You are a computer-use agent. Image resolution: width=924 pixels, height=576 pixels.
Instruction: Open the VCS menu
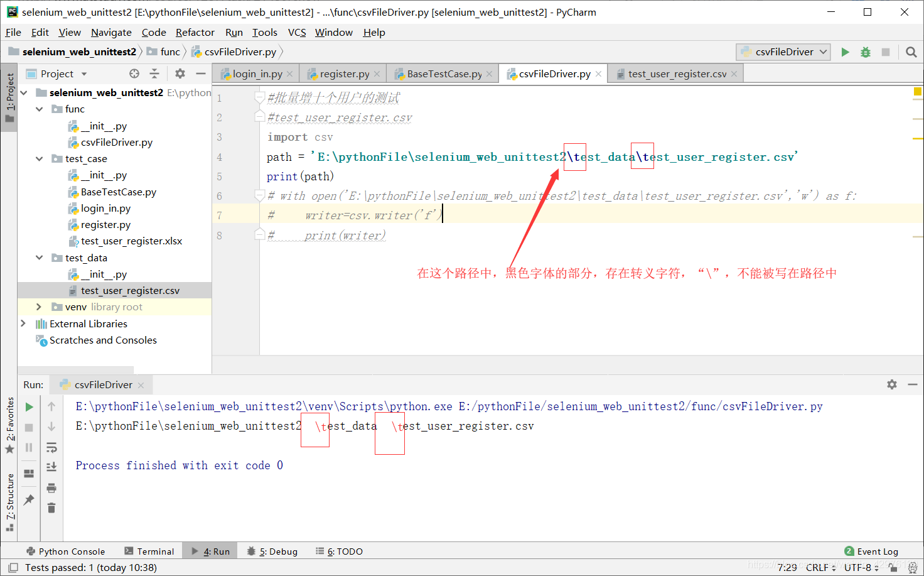297,33
